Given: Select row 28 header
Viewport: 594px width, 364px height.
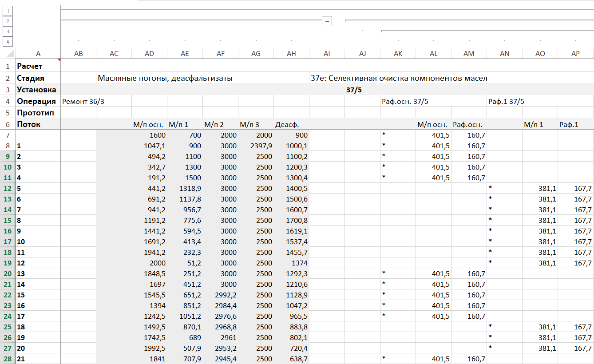Looking at the screenshot, I should click(x=8, y=359).
